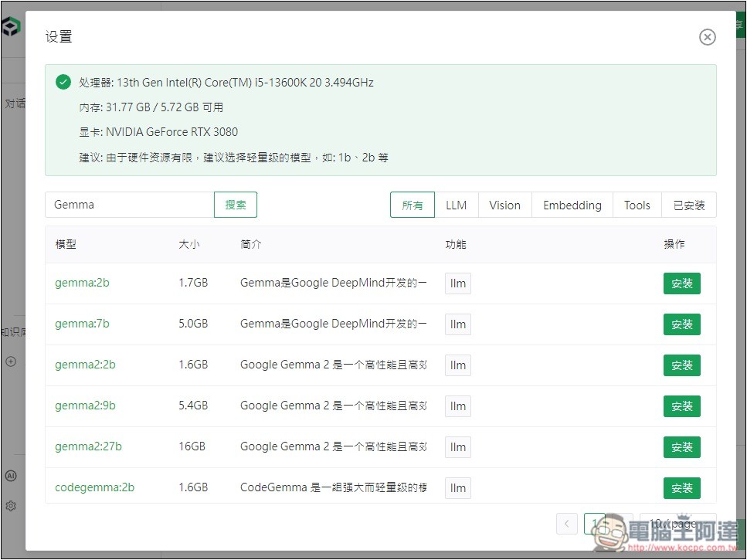Open the Tools filter tab

coord(637,205)
